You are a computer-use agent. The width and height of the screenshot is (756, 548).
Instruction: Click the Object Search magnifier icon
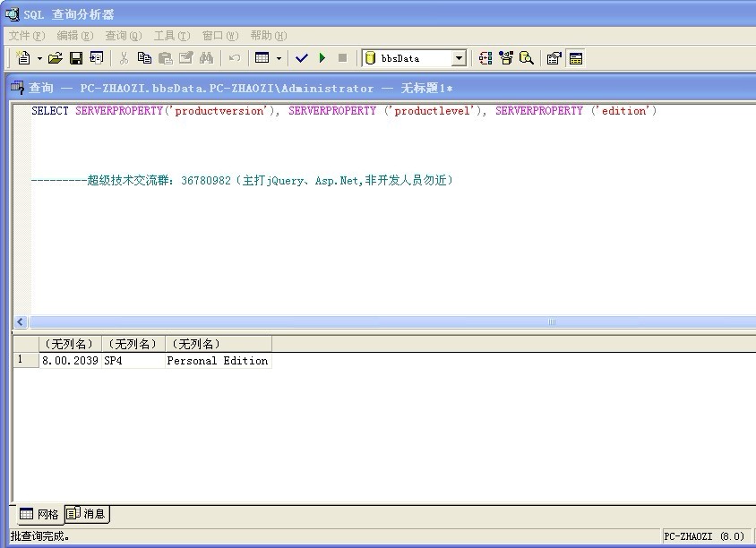(x=527, y=58)
